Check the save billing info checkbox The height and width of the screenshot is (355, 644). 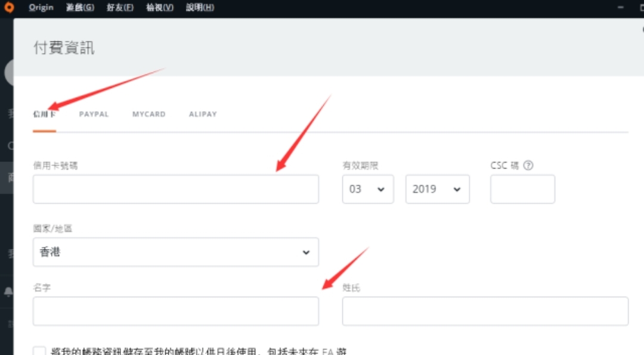coord(39,351)
